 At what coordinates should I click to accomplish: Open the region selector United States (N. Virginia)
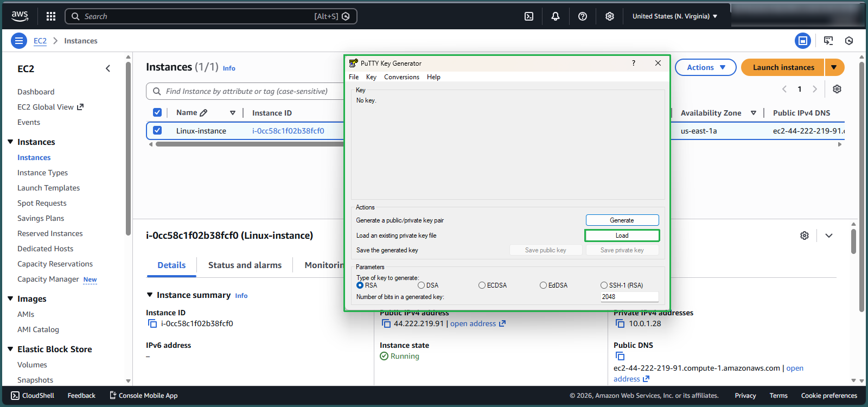tap(674, 16)
